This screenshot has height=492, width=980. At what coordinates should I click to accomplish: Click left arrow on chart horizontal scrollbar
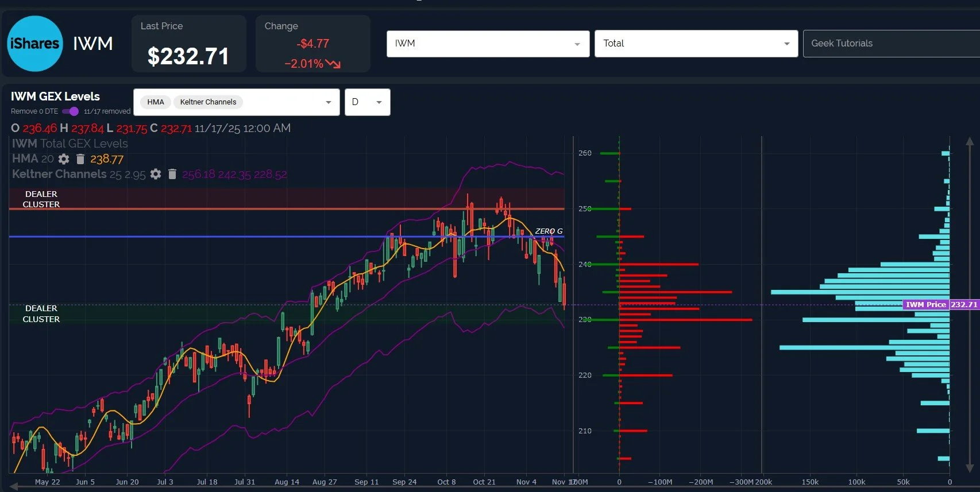tap(14, 487)
